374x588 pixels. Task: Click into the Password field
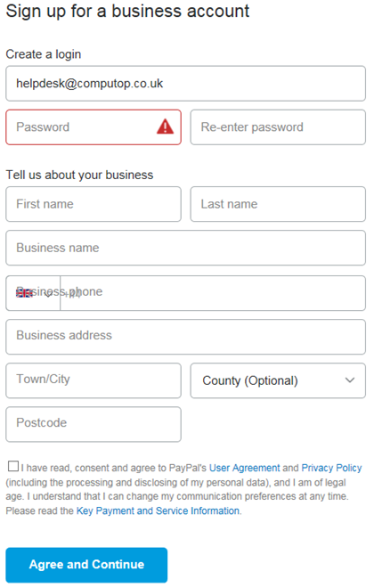coord(93,127)
